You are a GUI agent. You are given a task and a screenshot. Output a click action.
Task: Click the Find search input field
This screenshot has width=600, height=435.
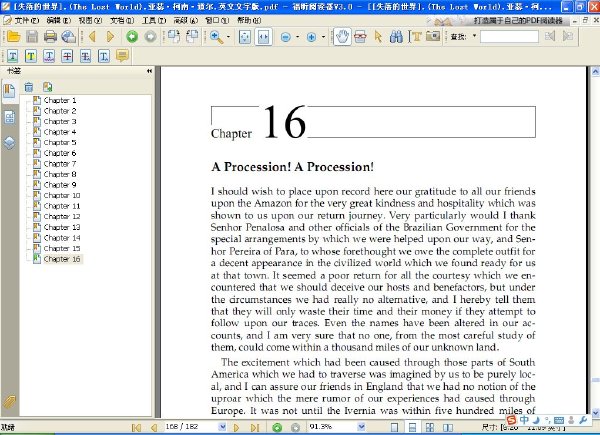click(509, 37)
